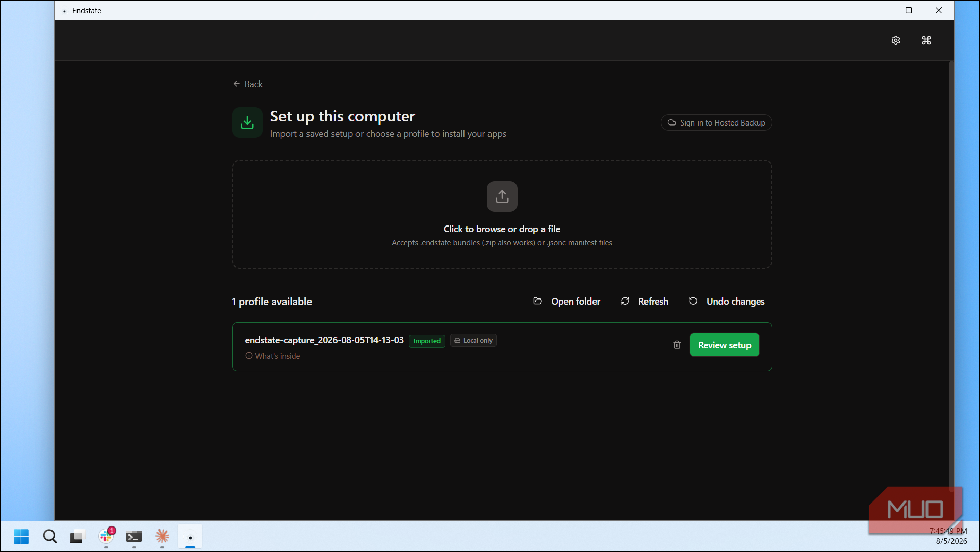Open the settings gear icon
Screen dimensions: 980x552
[x=896, y=40]
